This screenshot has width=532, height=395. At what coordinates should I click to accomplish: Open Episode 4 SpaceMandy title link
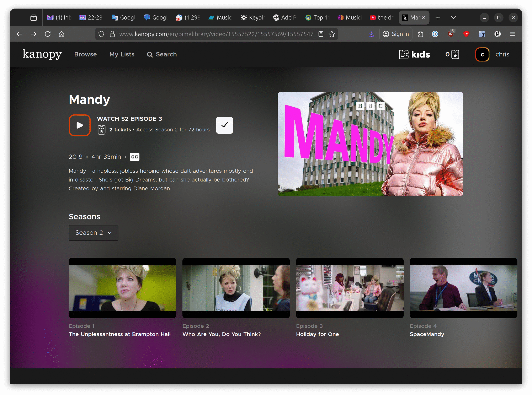pyautogui.click(x=427, y=334)
